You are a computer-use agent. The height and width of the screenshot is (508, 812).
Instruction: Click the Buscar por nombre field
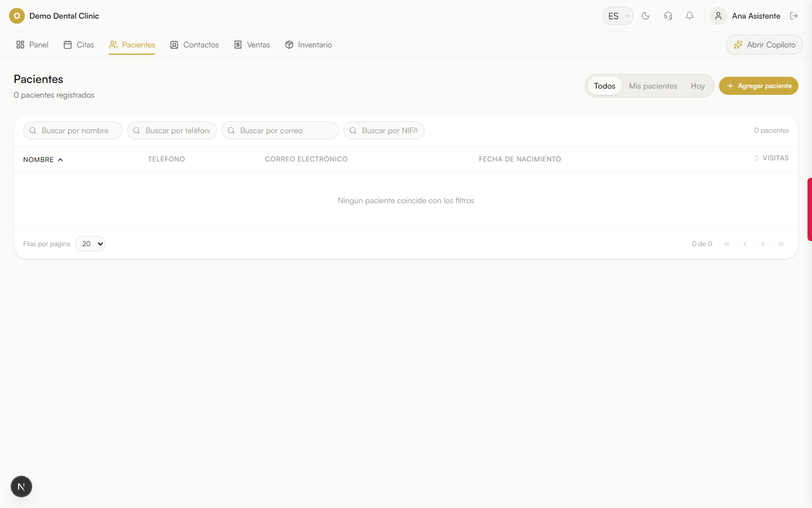73,130
